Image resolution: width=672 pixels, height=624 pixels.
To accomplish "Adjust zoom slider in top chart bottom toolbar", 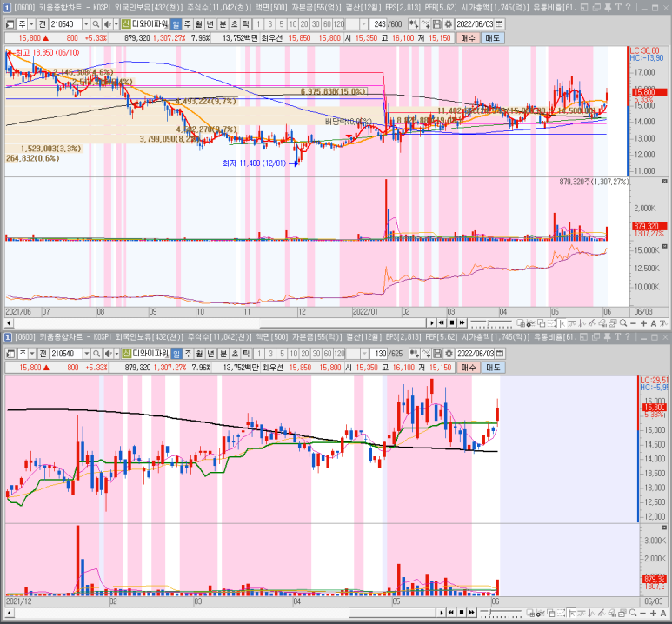I will pyautogui.click(x=490, y=323).
